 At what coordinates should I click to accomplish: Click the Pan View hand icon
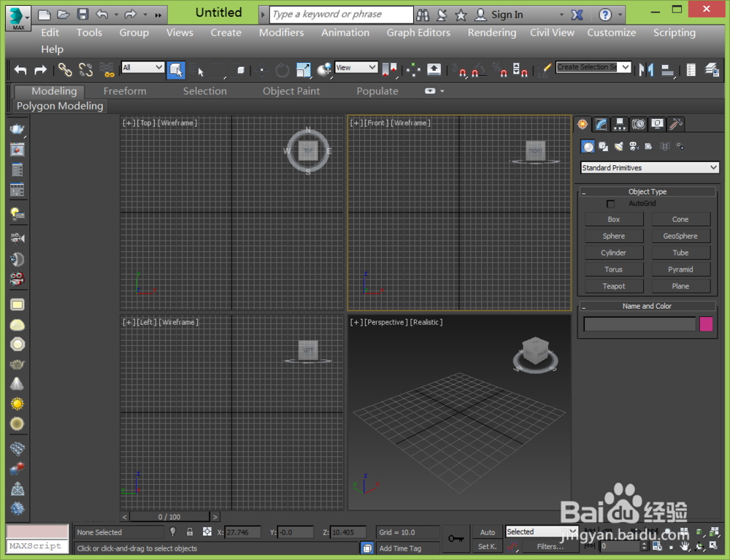[685, 547]
